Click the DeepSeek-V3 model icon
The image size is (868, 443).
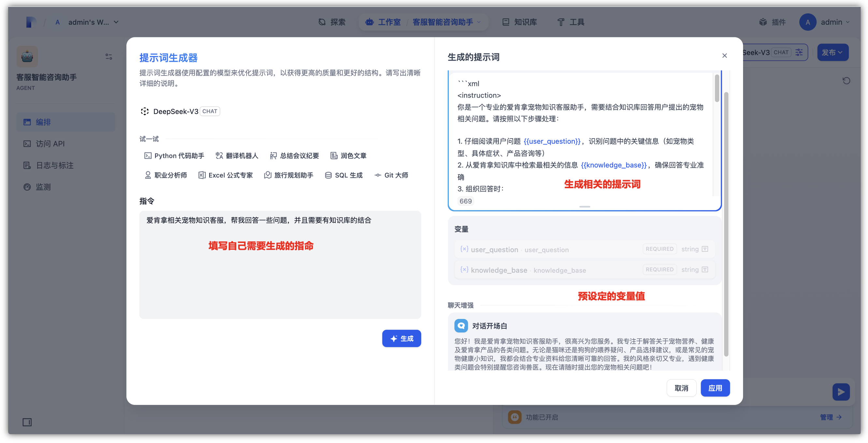click(145, 111)
